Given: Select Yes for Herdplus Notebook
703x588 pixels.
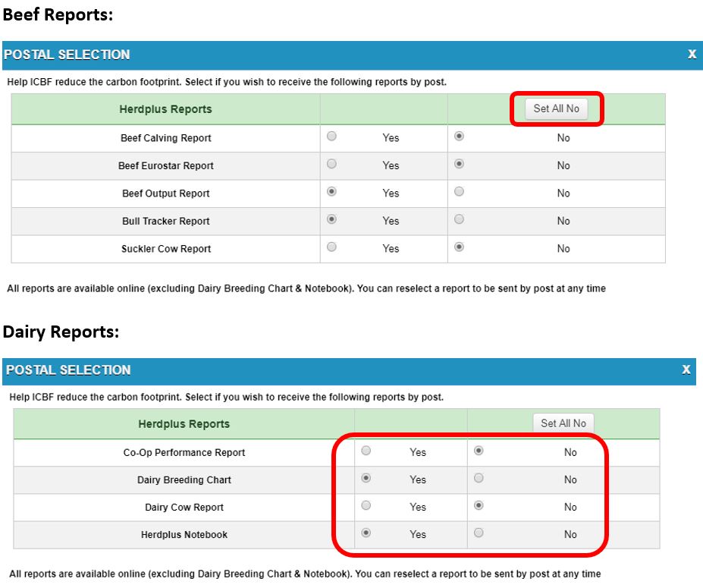Looking at the screenshot, I should 366,533.
